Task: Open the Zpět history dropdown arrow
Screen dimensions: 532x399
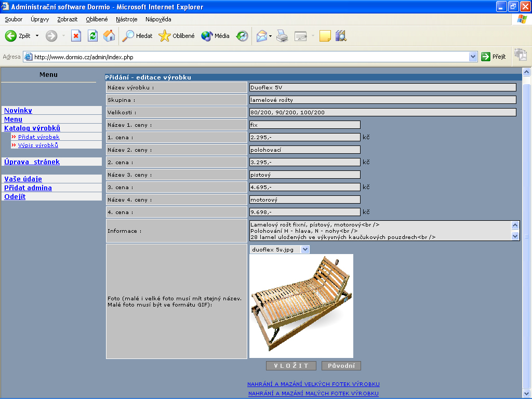Action: 37,36
